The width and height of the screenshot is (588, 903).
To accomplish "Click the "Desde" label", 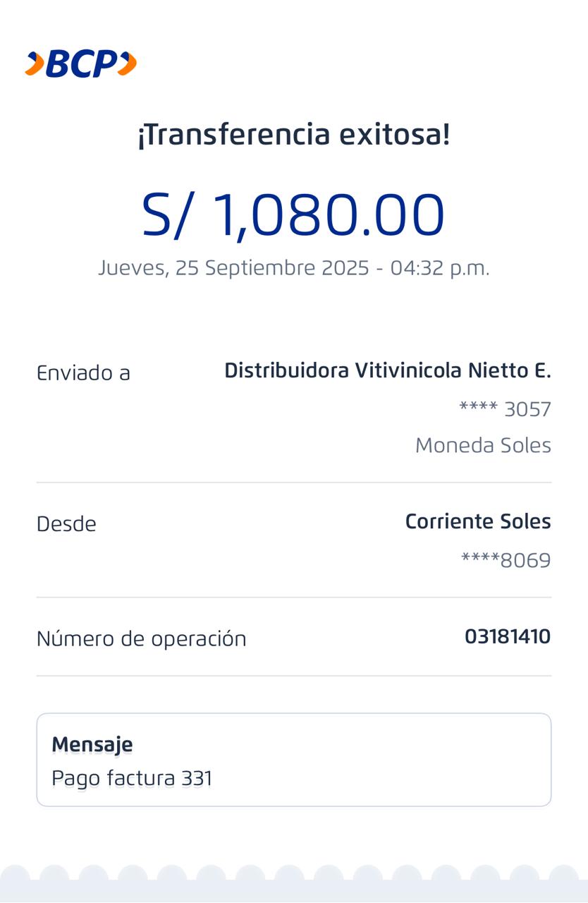I will 66,524.
